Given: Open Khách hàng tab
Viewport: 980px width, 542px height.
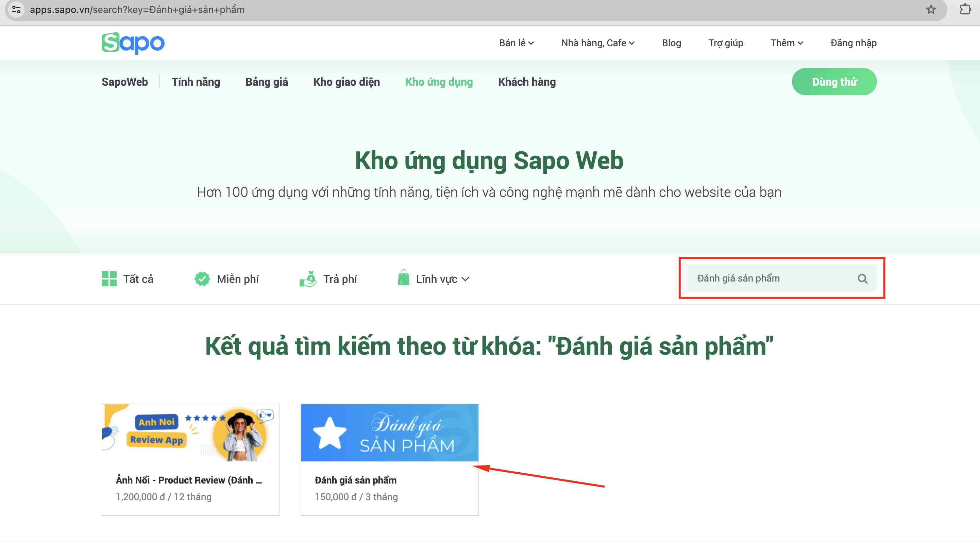Looking at the screenshot, I should (x=527, y=82).
